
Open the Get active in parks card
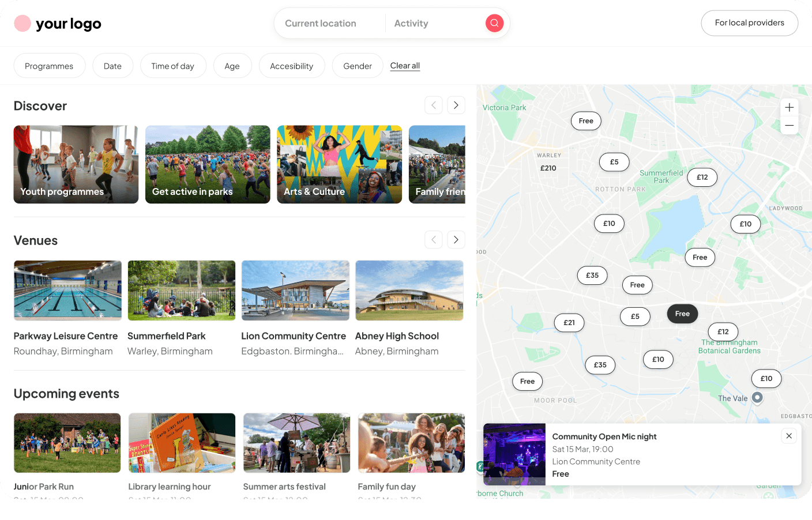[208, 164]
